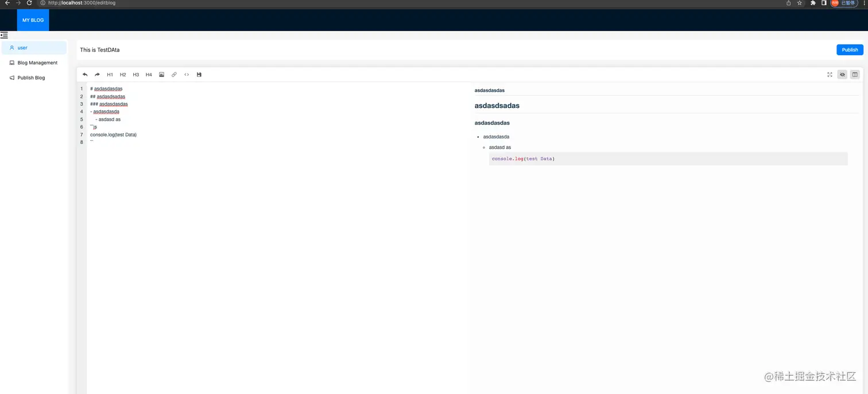Image resolution: width=868 pixels, height=394 pixels.
Task: Open Publish Blog in the sidebar
Action: (34, 78)
